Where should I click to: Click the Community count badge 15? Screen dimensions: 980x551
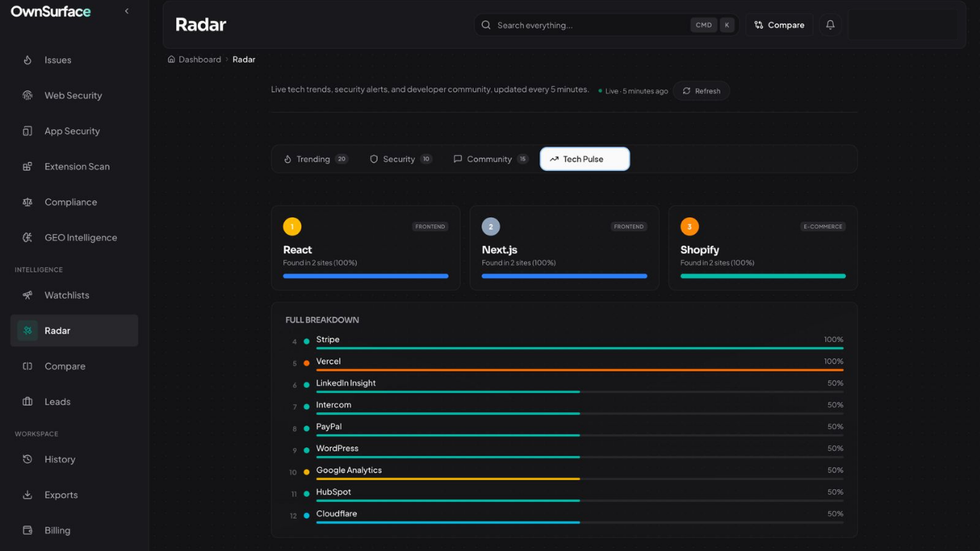[522, 159]
